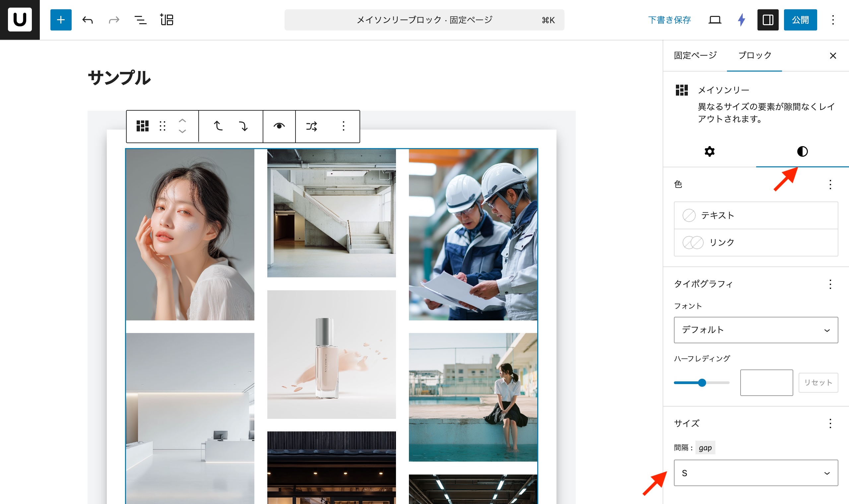Click the 公開 publish button
Viewport: 849px width, 504px height.
coord(800,20)
